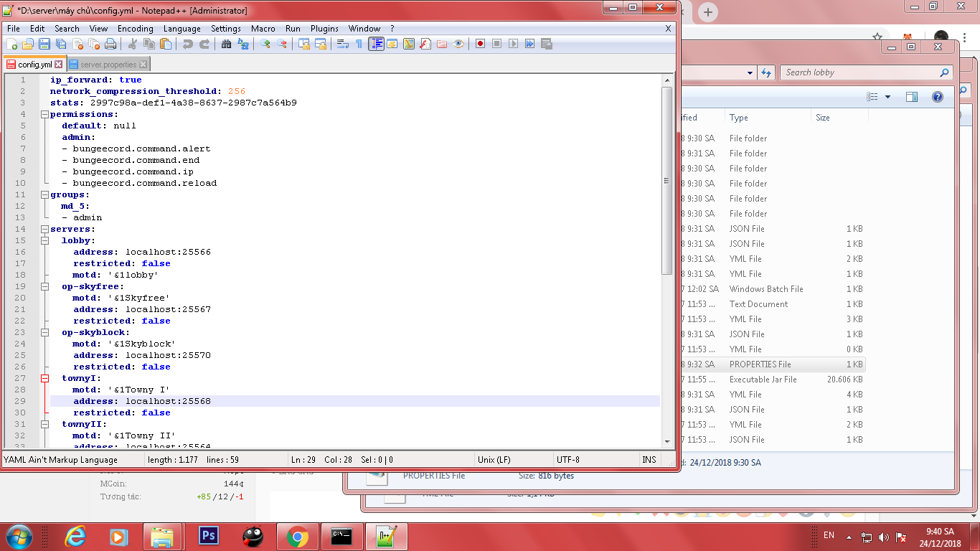Collapse the servers section fold marker
The height and width of the screenshot is (551, 980).
[x=44, y=229]
